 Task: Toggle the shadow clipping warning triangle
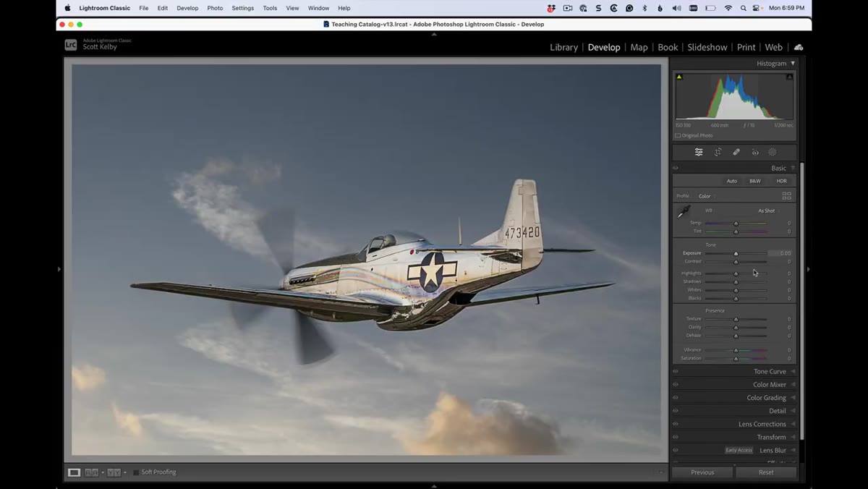(679, 77)
